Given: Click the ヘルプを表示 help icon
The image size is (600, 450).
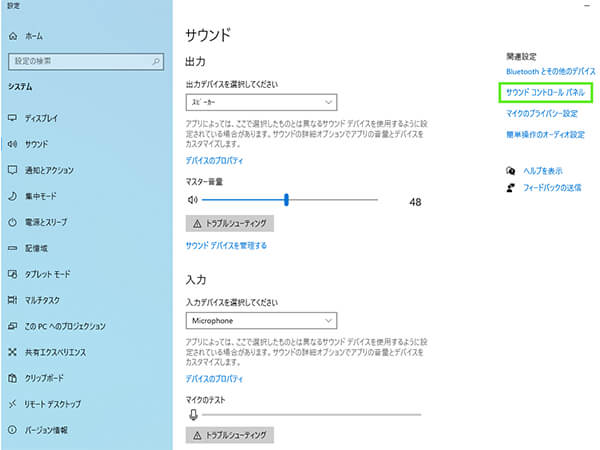Looking at the screenshot, I should 511,171.
